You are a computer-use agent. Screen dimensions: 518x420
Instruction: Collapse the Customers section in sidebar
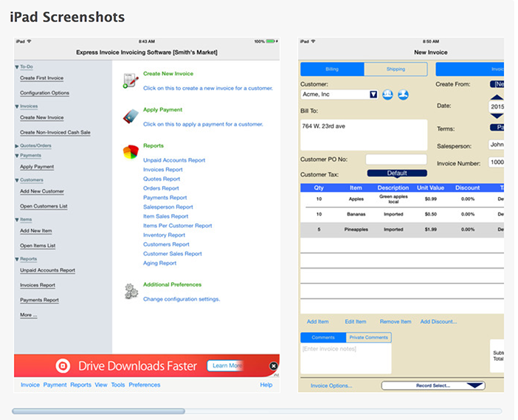(x=17, y=180)
